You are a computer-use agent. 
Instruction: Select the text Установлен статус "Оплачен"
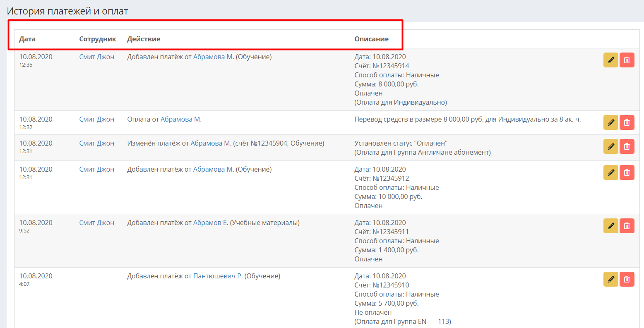(x=401, y=144)
